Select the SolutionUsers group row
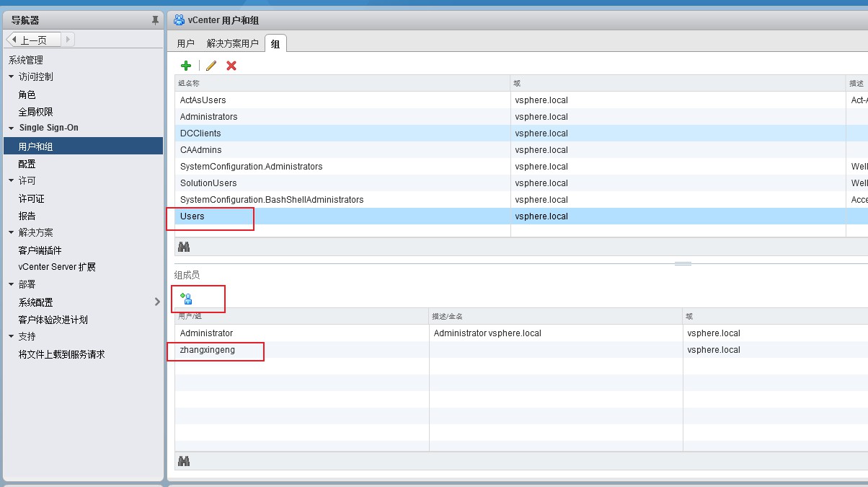Screen dimensions: 868x487 pos(521,183)
